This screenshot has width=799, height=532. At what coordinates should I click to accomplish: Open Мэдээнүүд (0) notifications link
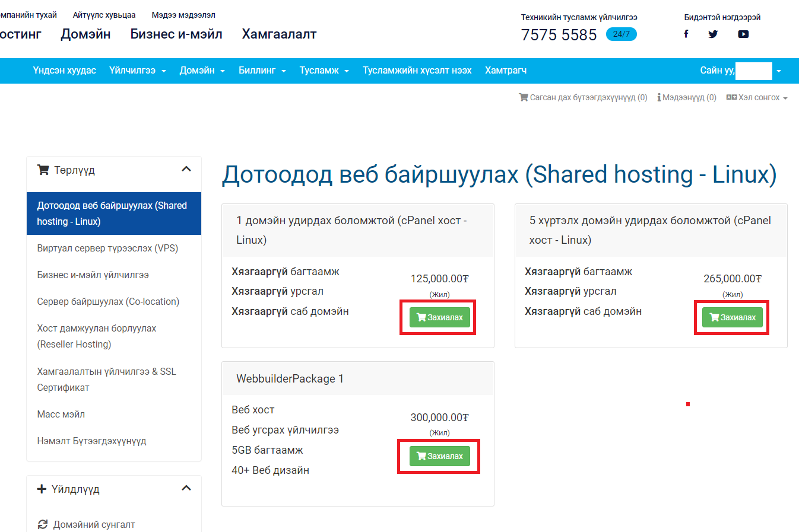click(687, 97)
